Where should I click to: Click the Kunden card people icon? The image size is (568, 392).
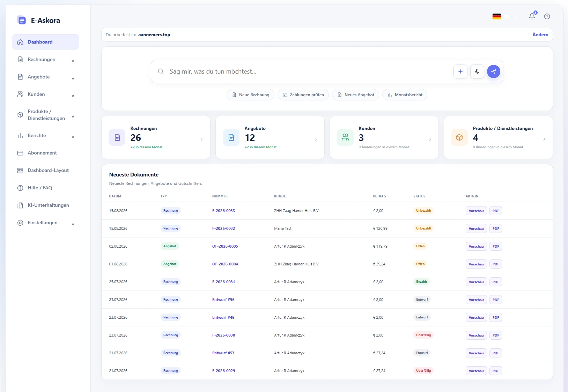click(345, 137)
